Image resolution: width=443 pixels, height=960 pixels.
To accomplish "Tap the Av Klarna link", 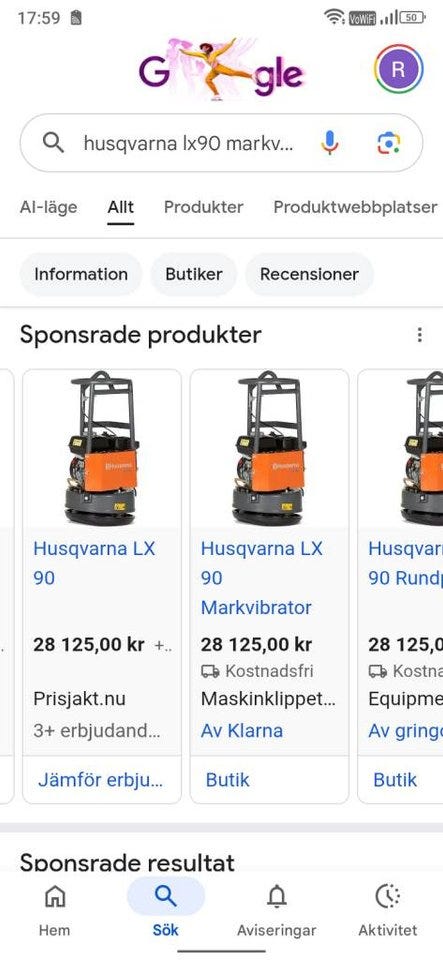I will coord(242,730).
